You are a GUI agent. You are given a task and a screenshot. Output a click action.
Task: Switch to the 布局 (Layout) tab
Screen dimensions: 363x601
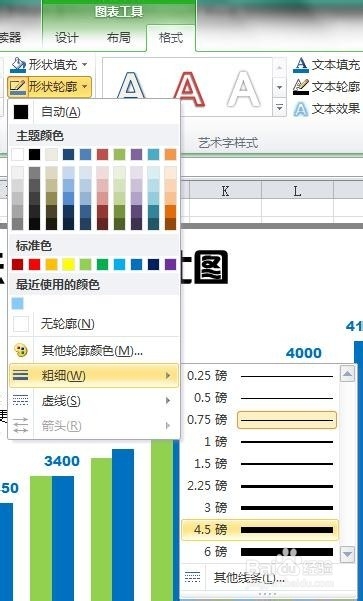point(118,38)
